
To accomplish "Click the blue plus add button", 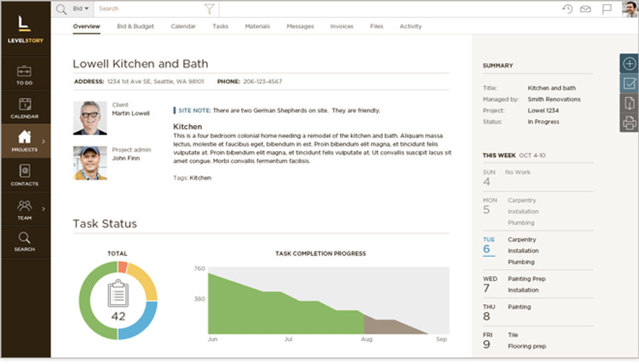I will (629, 63).
